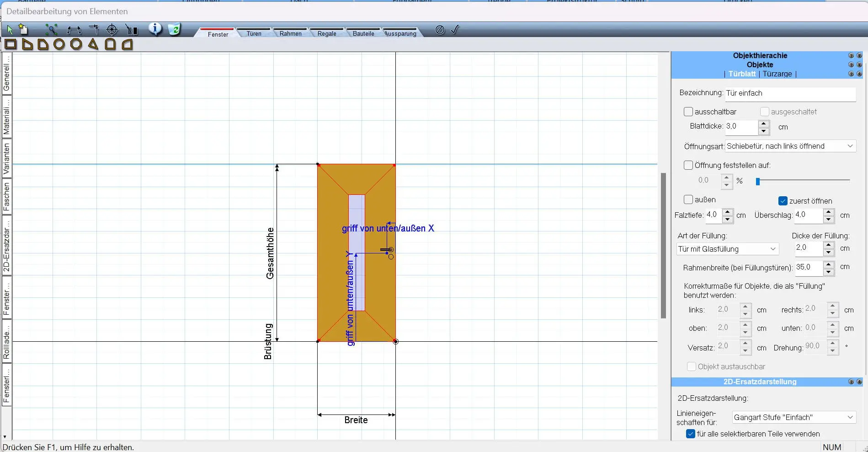Open the 2D-Ersatzdar... side tab
The image size is (868, 452).
[6, 245]
